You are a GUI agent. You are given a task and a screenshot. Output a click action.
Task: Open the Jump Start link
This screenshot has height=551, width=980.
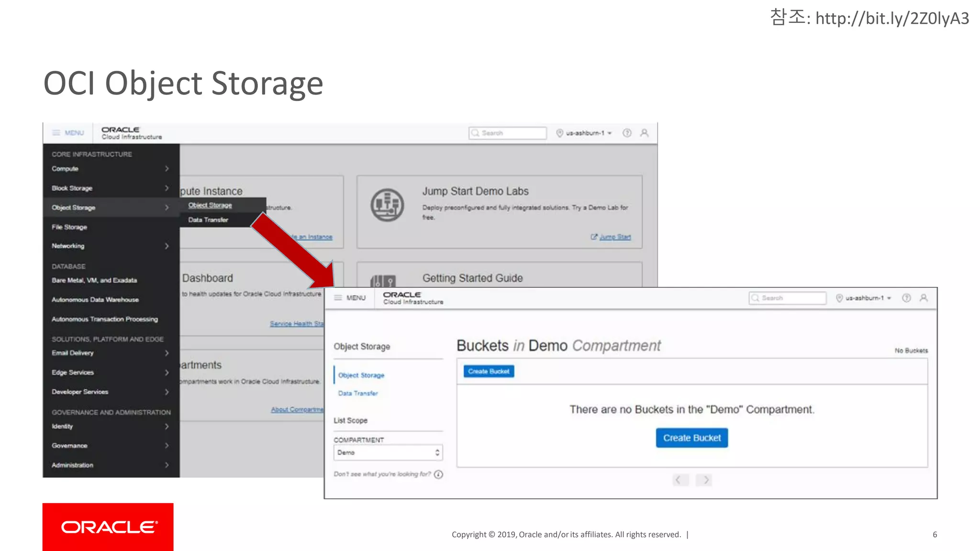coord(615,237)
